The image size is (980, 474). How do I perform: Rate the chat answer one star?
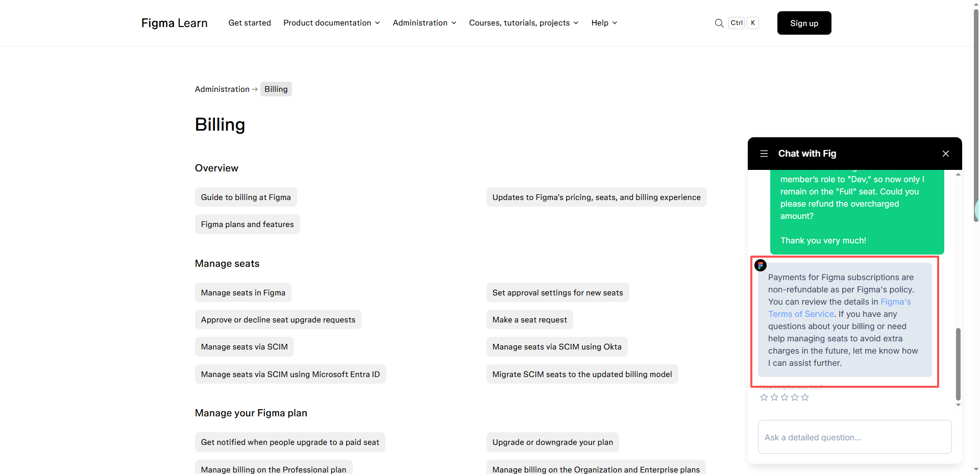coord(764,397)
